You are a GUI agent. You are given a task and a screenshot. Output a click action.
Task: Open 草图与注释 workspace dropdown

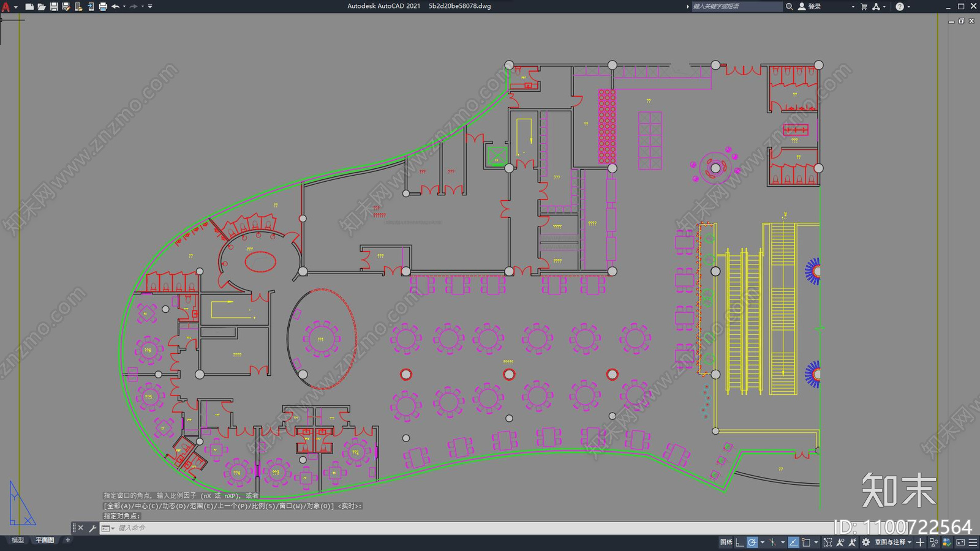(894, 542)
